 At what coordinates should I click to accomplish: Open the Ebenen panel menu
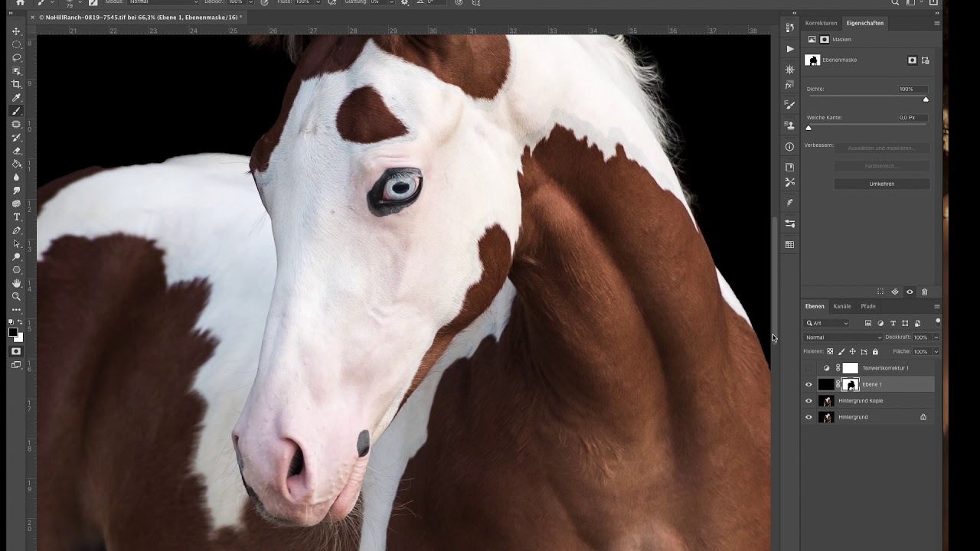936,306
